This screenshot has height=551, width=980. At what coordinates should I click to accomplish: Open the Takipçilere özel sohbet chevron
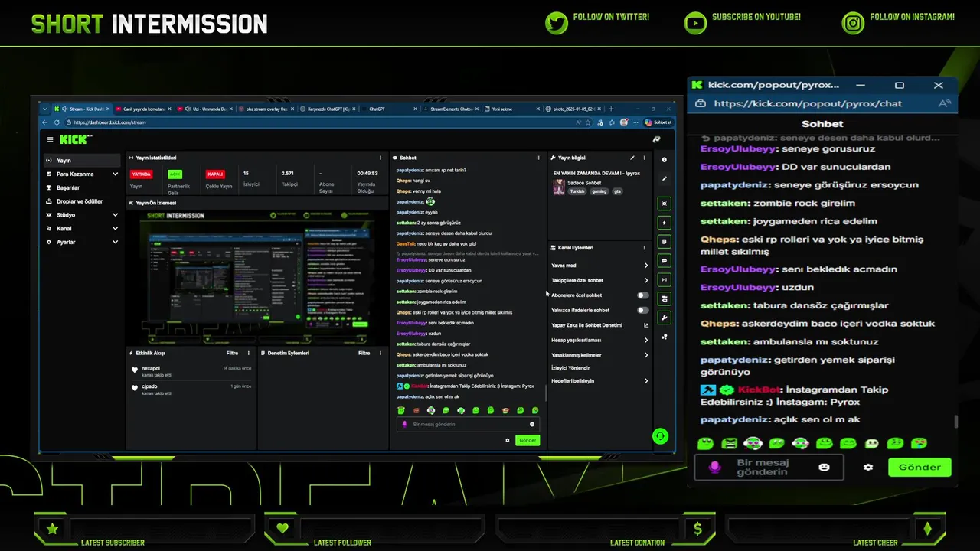coord(645,280)
